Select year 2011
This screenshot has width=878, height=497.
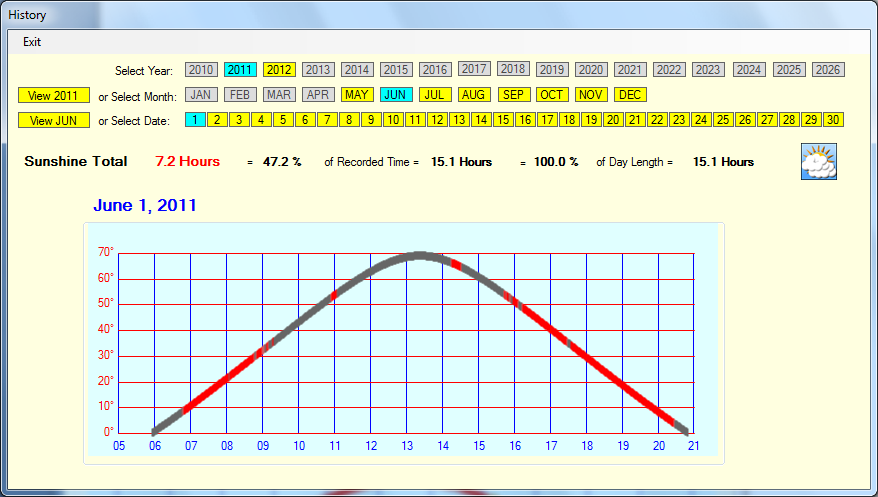tap(240, 69)
